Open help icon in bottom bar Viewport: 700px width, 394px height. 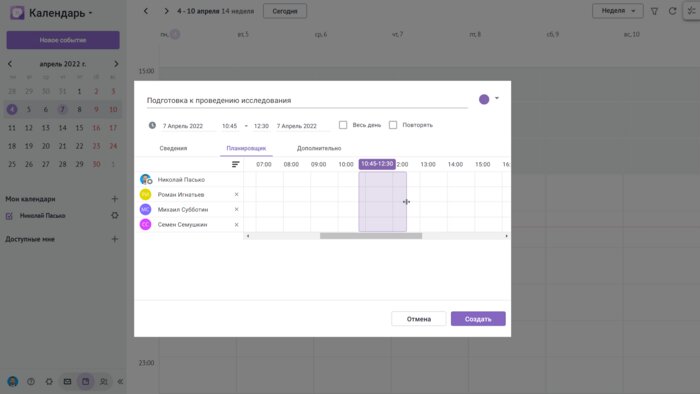(31, 382)
